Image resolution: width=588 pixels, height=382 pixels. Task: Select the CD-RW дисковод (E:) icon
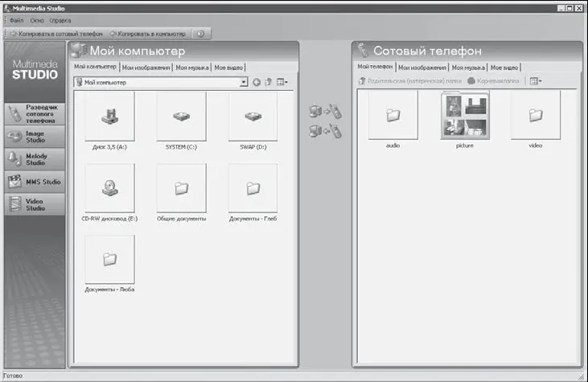(110, 188)
